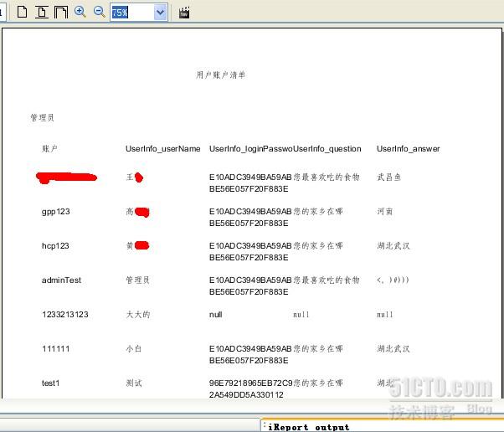504x432 pixels.
Task: Click the UserInfo_loginPasswo column header
Action: pos(250,149)
